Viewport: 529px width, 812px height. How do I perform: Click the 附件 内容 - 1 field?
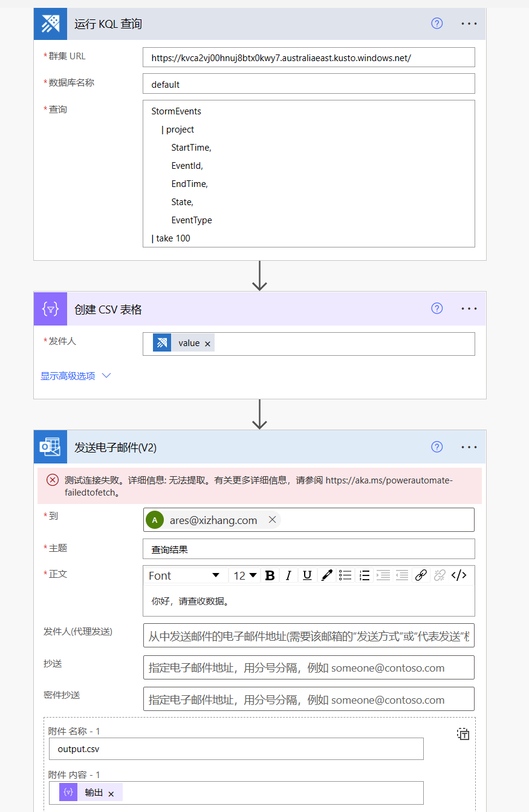pyautogui.click(x=236, y=793)
